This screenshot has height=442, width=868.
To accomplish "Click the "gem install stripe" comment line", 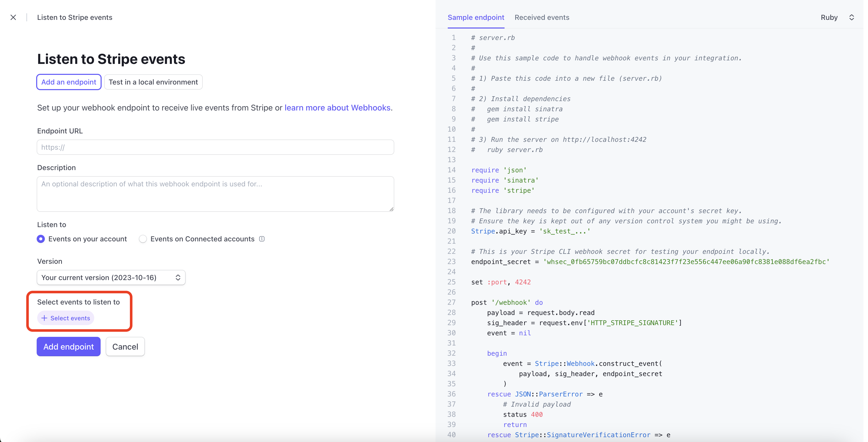I will tap(515, 119).
